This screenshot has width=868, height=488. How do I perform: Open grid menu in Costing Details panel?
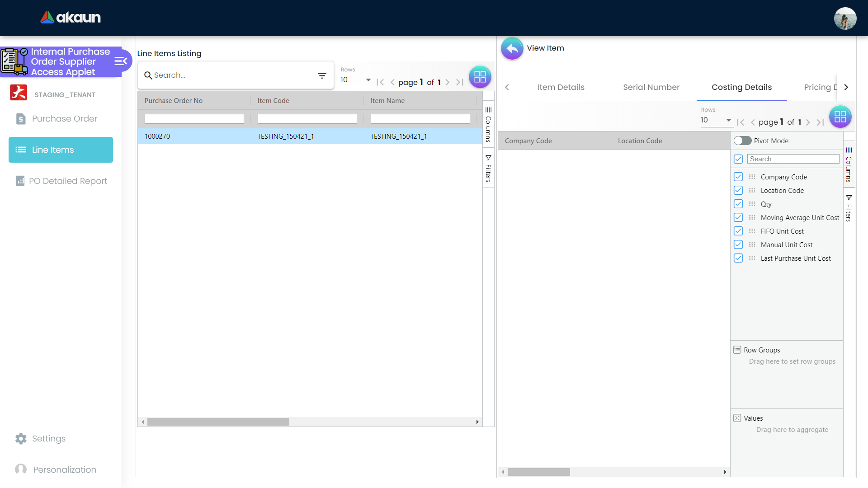click(840, 117)
